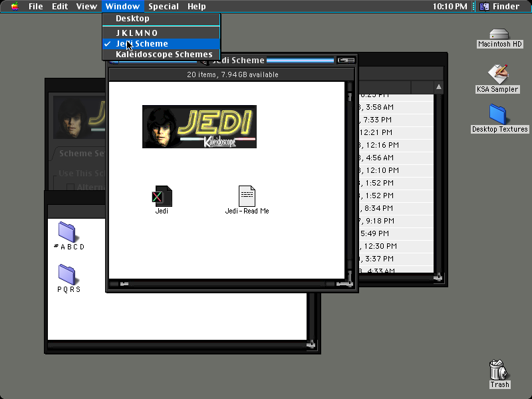Viewport: 532px width, 399px height.
Task: Select the row showing 3:58 AM
Action: 396,107
